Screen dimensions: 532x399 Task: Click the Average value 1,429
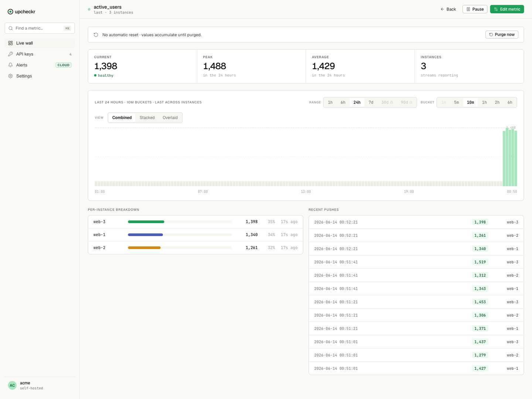click(323, 66)
